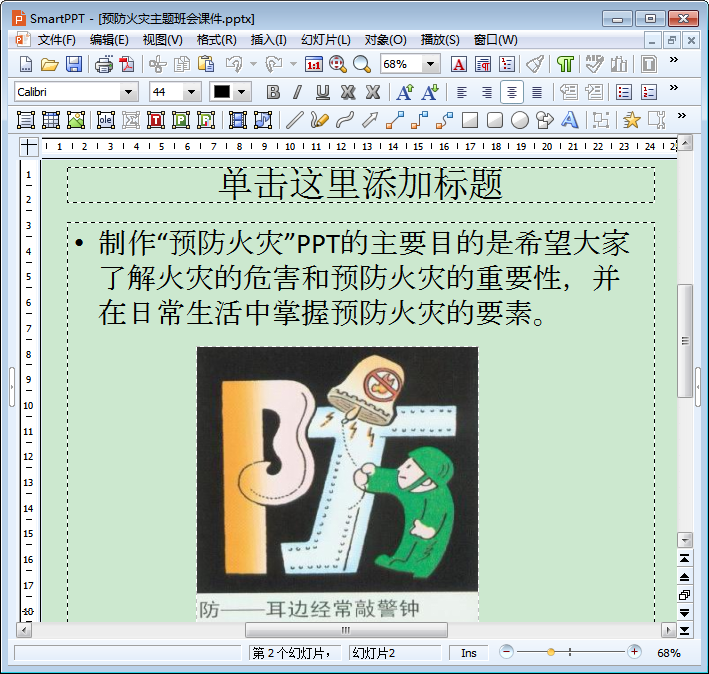Run the spell check icon
The height and width of the screenshot is (674, 709).
[x=594, y=64]
